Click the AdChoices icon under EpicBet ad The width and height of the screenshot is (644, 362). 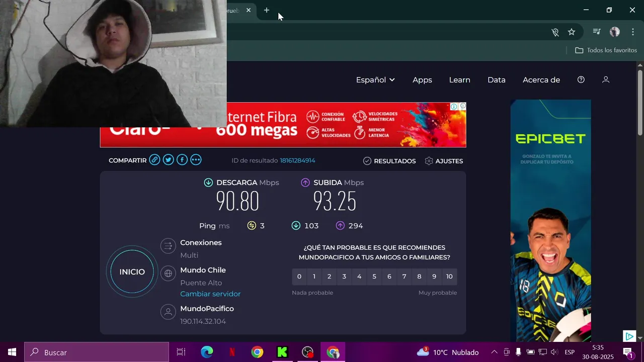pos(629,336)
